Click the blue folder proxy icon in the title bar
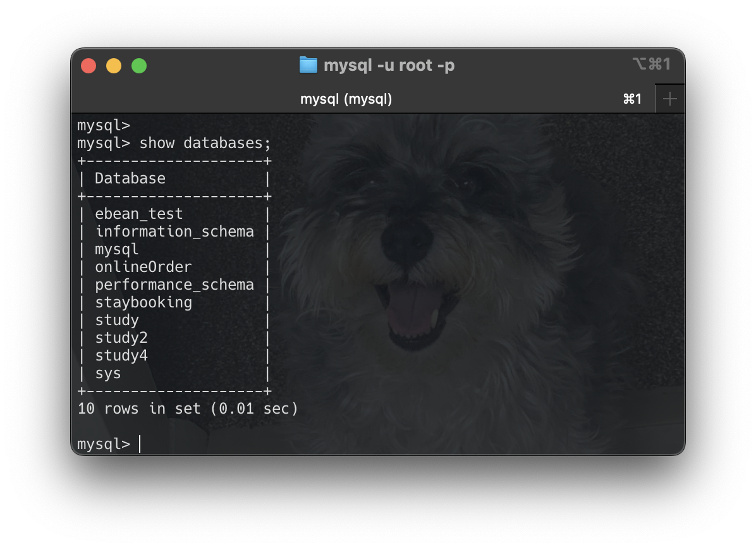 coord(308,65)
